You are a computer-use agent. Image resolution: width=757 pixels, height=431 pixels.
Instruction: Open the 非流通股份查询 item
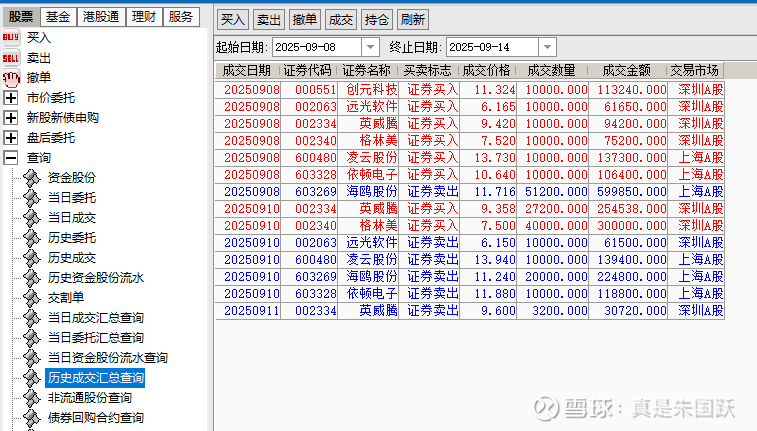[90, 398]
